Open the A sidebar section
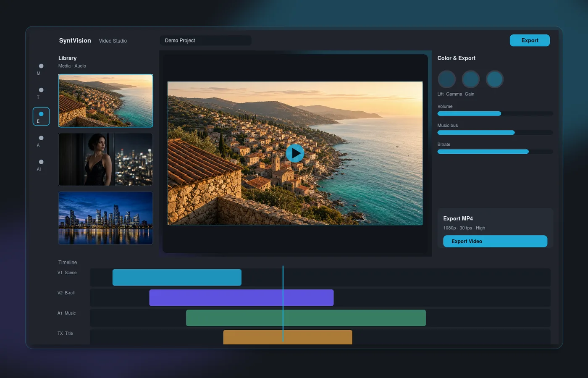 (41, 141)
